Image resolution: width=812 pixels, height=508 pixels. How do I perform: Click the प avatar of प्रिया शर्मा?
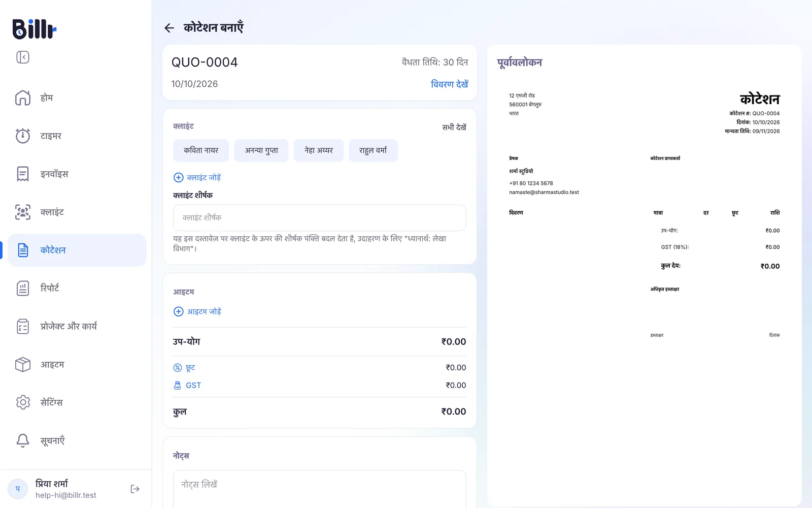coord(18,489)
